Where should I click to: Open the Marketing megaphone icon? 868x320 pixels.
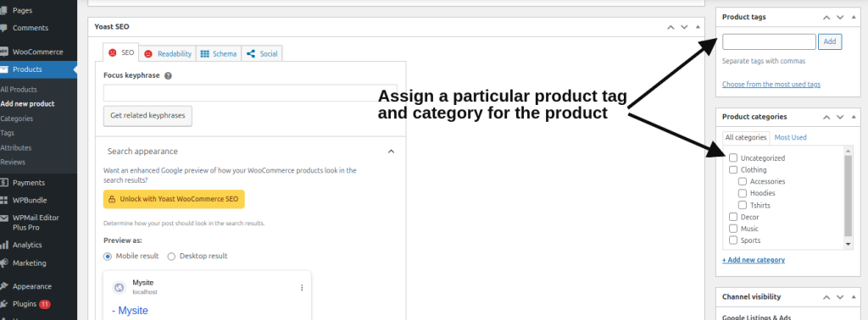coord(3,263)
